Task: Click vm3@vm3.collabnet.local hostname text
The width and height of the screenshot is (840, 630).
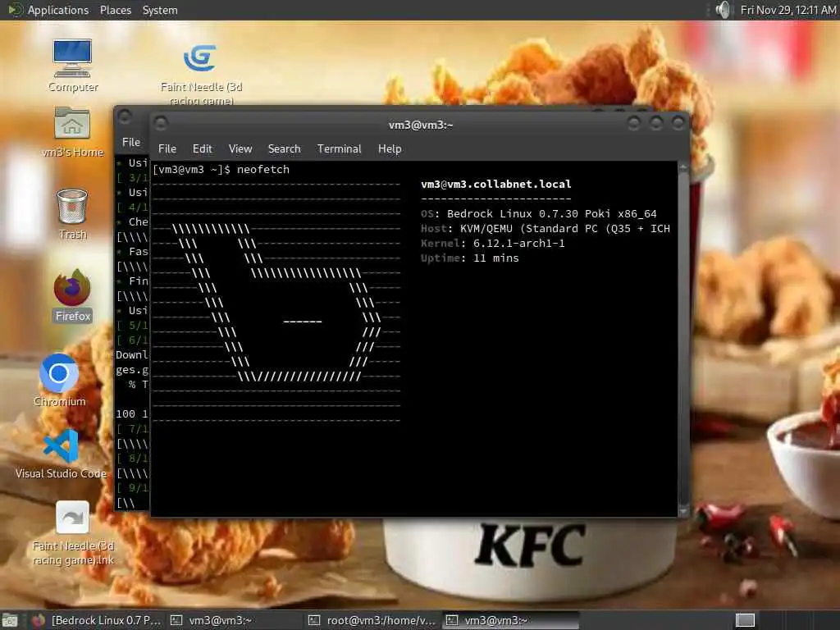Action: pyautogui.click(x=496, y=185)
